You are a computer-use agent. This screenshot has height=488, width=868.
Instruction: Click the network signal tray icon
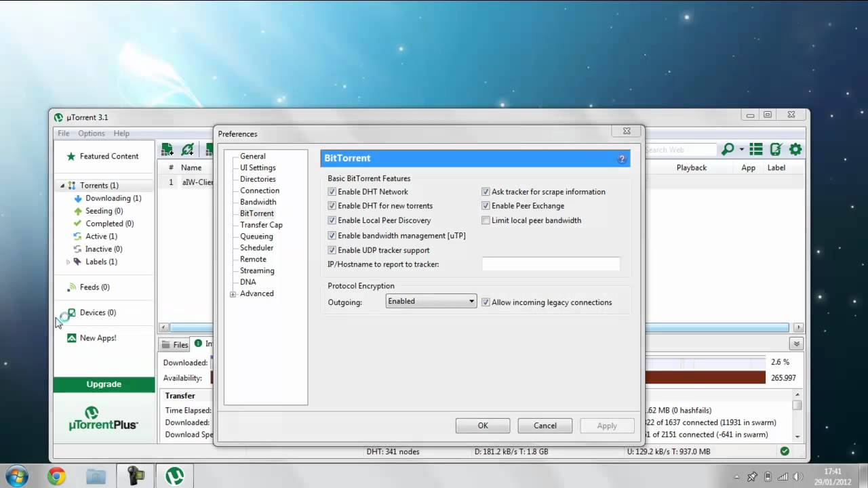(x=784, y=476)
